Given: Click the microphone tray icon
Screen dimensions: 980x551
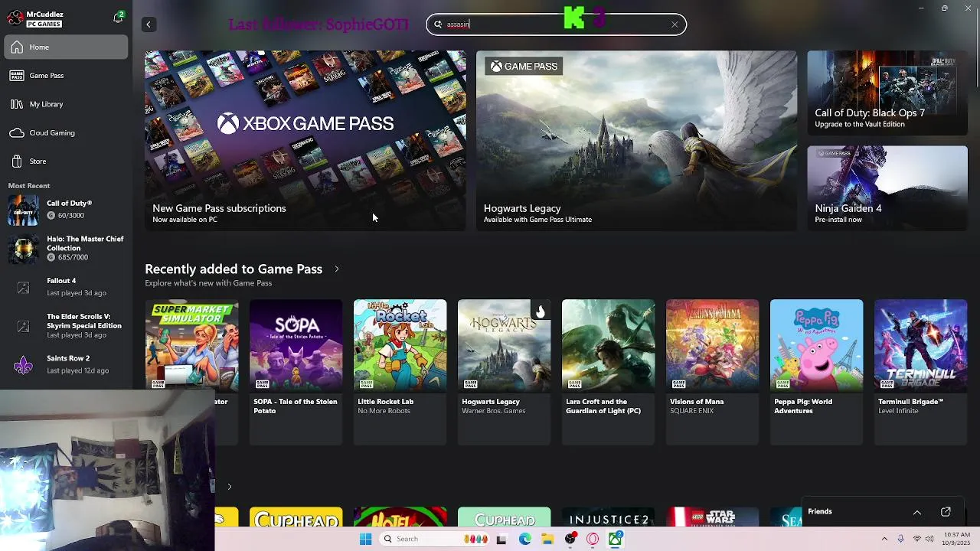Looking at the screenshot, I should tap(900, 540).
